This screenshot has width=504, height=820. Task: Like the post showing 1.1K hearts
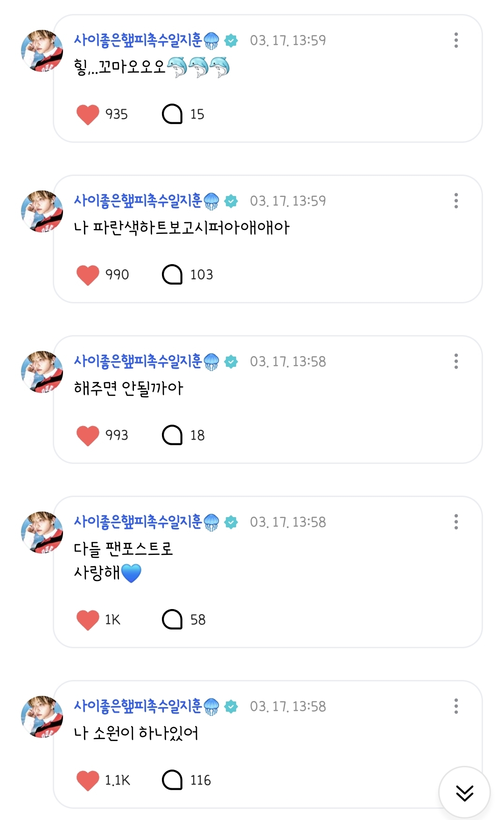point(88,780)
